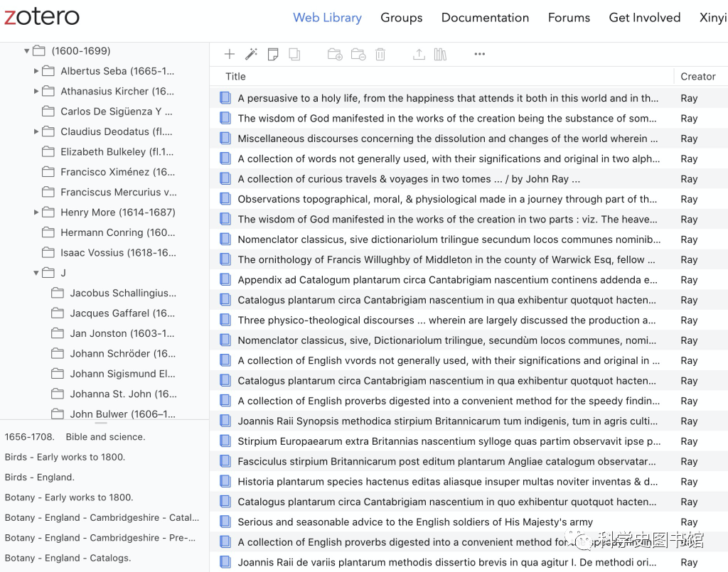728x572 pixels.
Task: Open Documentation in top navigation
Action: pos(485,18)
